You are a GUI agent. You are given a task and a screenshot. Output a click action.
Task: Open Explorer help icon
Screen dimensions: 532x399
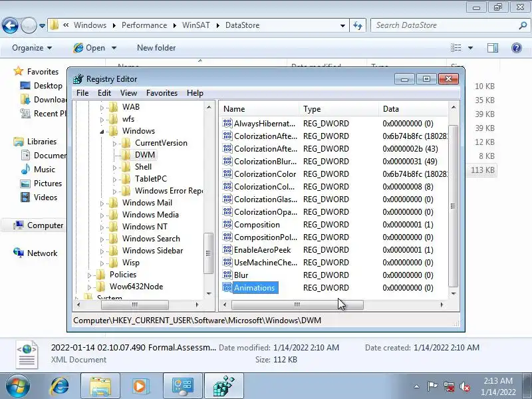pos(517,48)
